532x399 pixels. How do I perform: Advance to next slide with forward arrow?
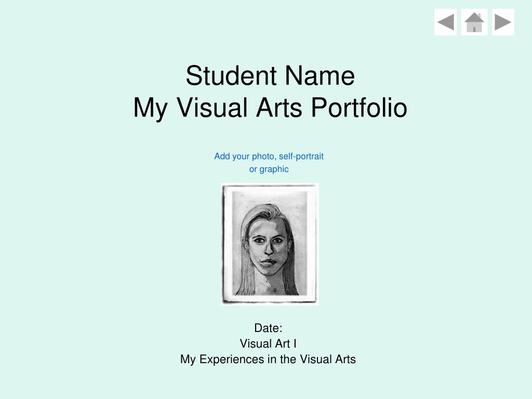[x=503, y=22]
